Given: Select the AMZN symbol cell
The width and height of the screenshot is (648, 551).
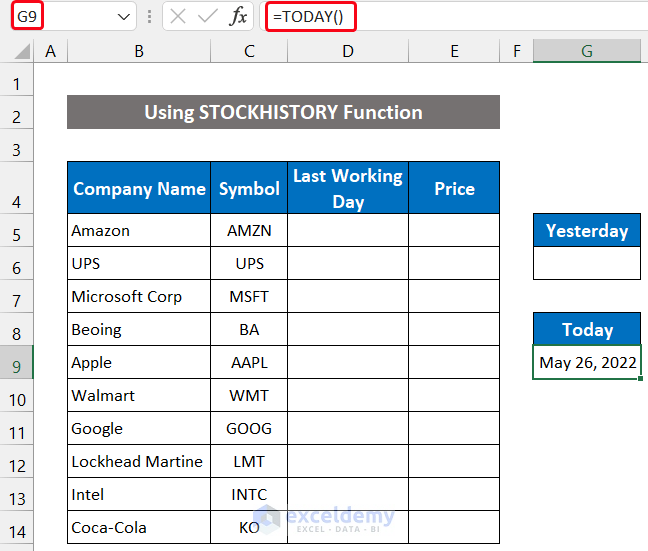Looking at the screenshot, I should [249, 231].
